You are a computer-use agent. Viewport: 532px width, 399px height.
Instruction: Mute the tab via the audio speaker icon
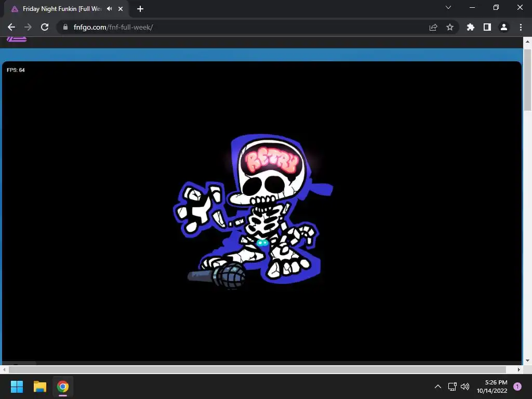coord(109,9)
